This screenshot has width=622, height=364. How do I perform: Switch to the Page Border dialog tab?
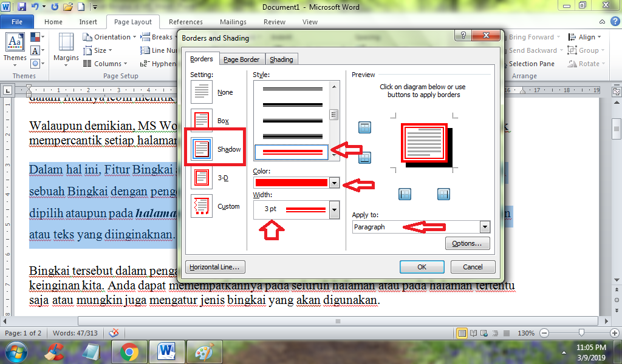[x=241, y=59]
